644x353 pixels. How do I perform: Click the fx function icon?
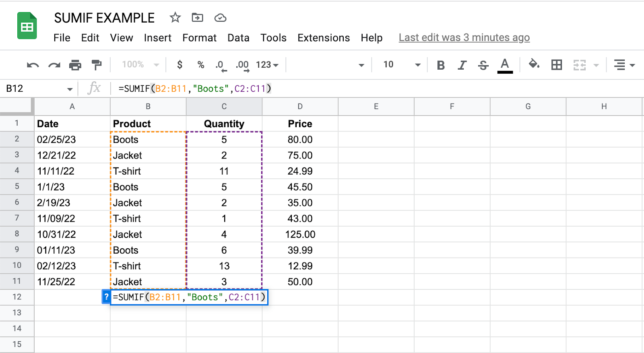click(x=94, y=88)
